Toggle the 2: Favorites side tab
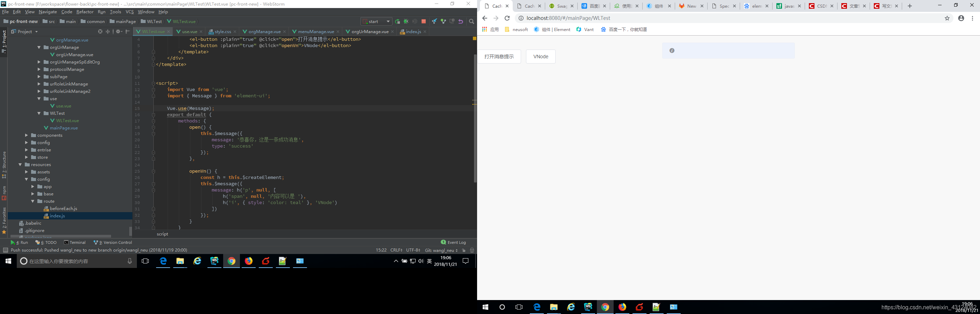This screenshot has width=980, height=314. pos(4,220)
